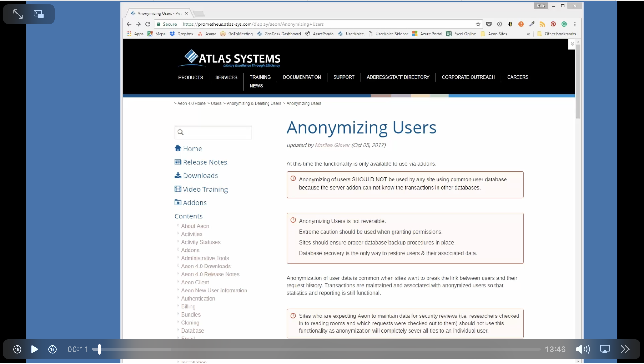This screenshot has height=364, width=644.
Task: Open the DOCUMENTATION navigation menu
Action: click(x=302, y=77)
